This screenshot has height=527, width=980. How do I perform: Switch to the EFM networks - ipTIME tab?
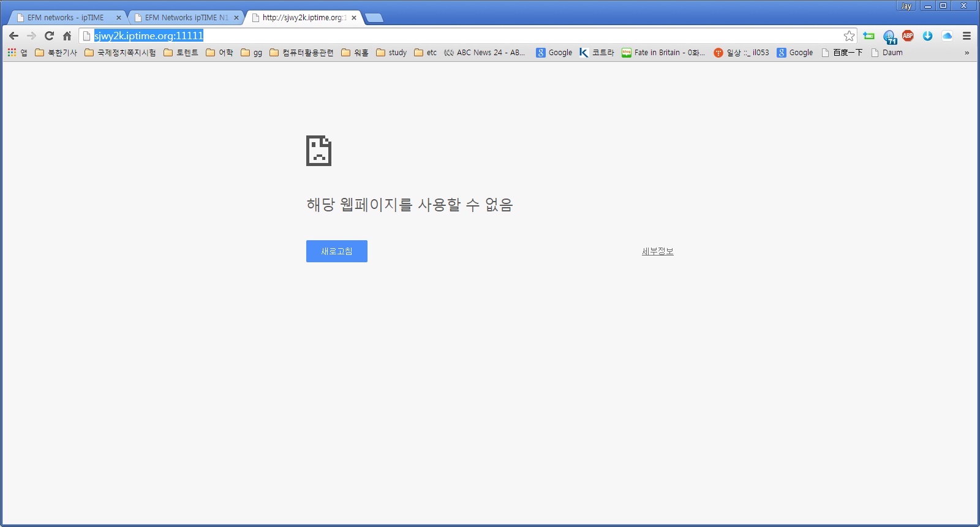pyautogui.click(x=65, y=18)
